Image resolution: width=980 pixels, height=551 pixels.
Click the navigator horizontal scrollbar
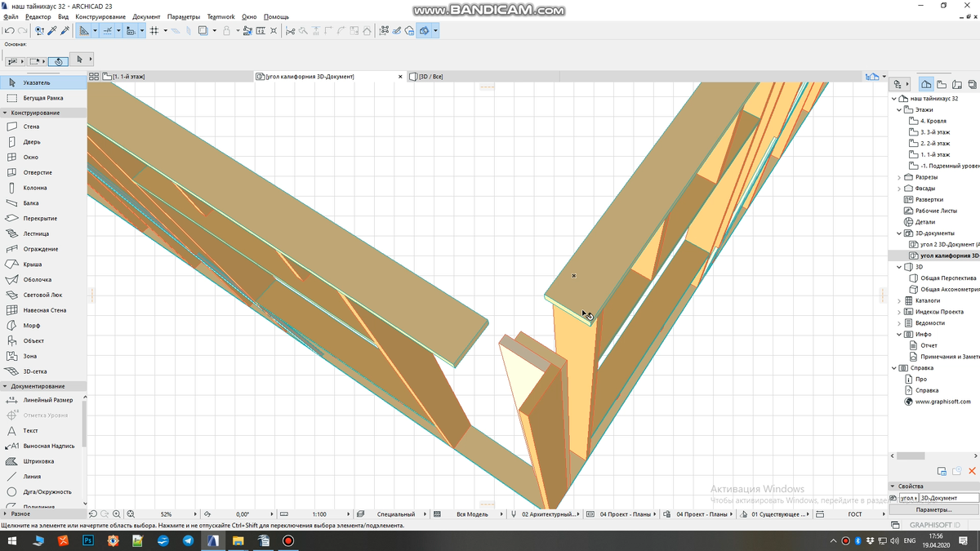pyautogui.click(x=911, y=456)
